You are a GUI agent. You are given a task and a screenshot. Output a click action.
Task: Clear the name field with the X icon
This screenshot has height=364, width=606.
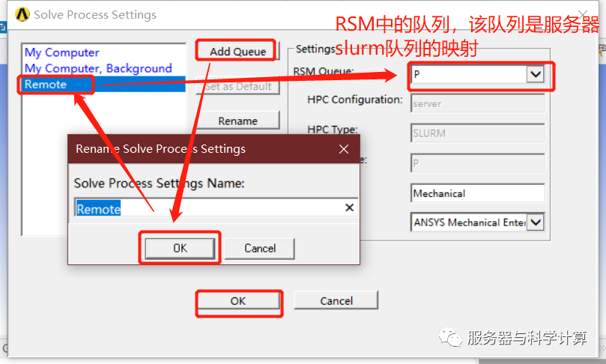pos(349,208)
